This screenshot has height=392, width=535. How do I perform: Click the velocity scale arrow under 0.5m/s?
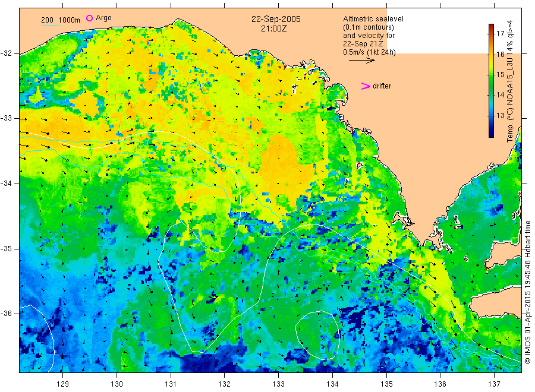pos(361,61)
